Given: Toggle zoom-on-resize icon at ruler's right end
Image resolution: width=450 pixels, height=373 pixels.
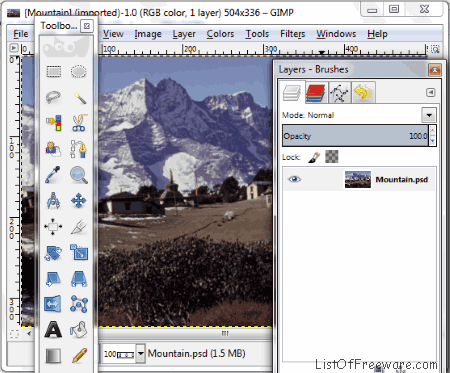Looking at the screenshot, I should point(435,49).
